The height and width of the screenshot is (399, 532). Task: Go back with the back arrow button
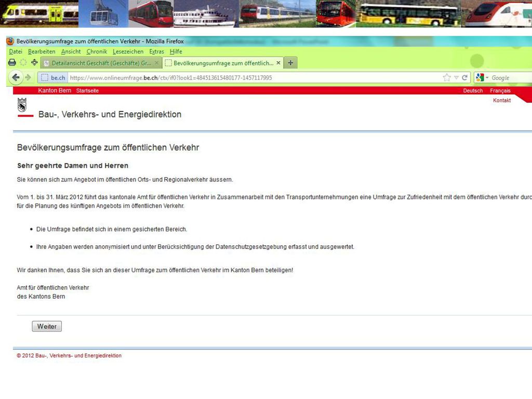click(16, 77)
